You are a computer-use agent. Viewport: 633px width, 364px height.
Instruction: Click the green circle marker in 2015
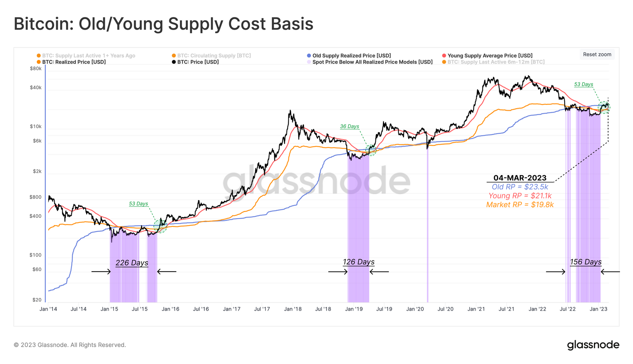click(160, 226)
